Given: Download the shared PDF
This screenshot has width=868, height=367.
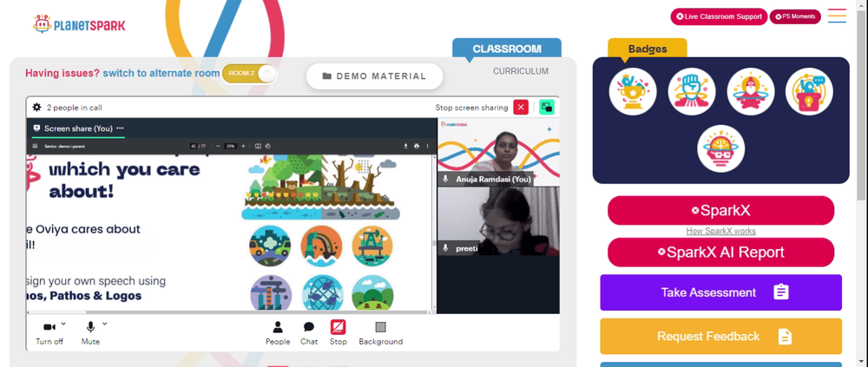Looking at the screenshot, I should (405, 146).
